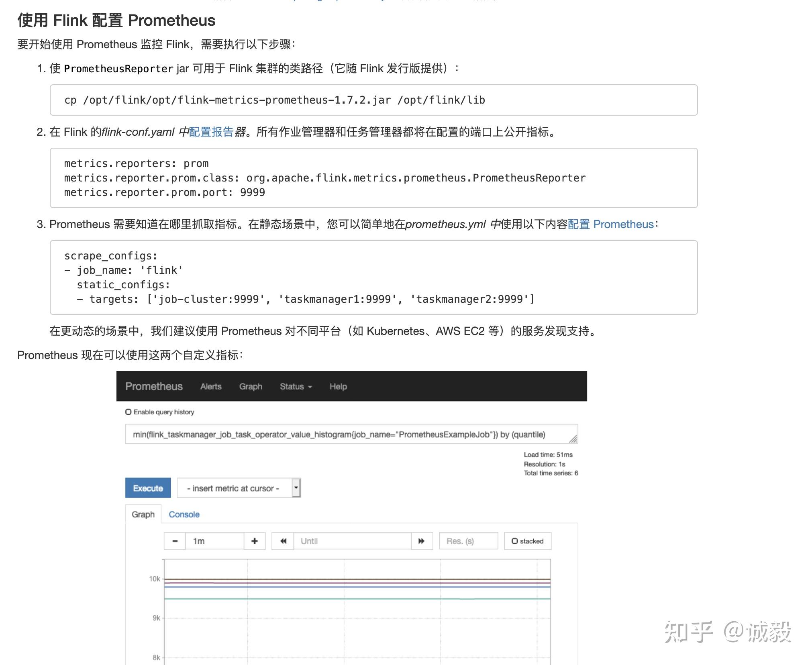812x665 pixels.
Task: Click the minus icon to zoom out graph range
Action: point(174,541)
